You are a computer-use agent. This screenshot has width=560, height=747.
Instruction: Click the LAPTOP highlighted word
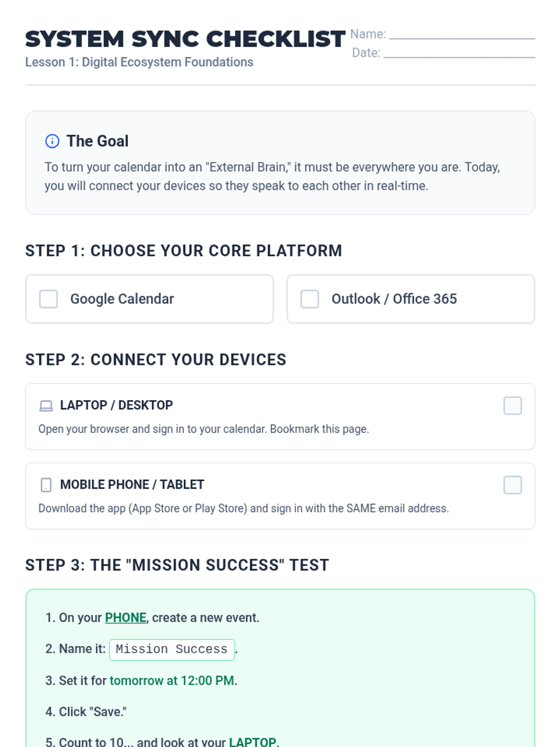[x=252, y=742]
